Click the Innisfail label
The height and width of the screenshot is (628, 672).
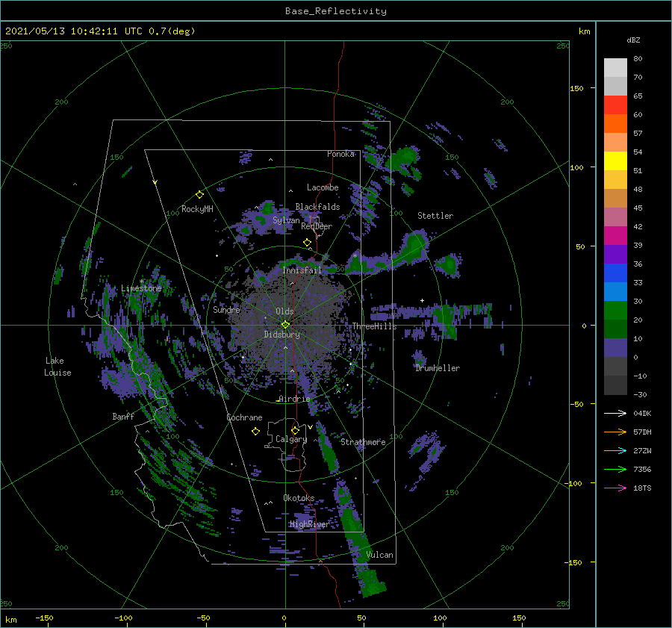[302, 270]
